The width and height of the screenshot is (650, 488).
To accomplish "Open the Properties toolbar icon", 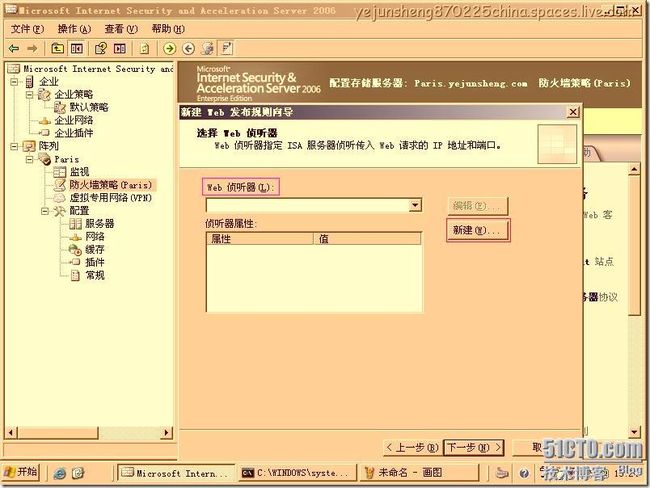I will [101, 49].
